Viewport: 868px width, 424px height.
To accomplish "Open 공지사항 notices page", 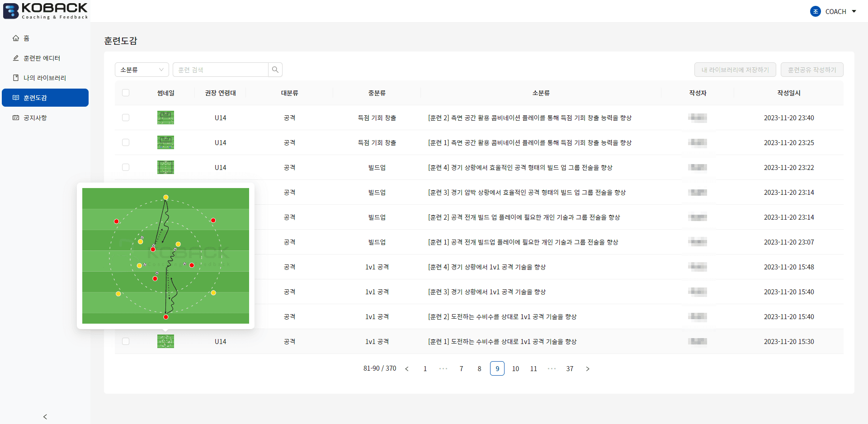I will [x=35, y=118].
